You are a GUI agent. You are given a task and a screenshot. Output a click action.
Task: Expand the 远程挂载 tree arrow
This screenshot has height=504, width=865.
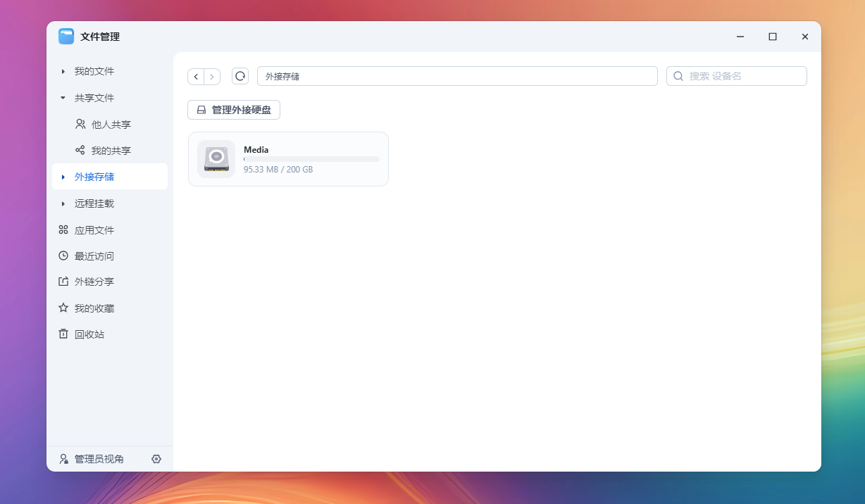[x=63, y=203]
